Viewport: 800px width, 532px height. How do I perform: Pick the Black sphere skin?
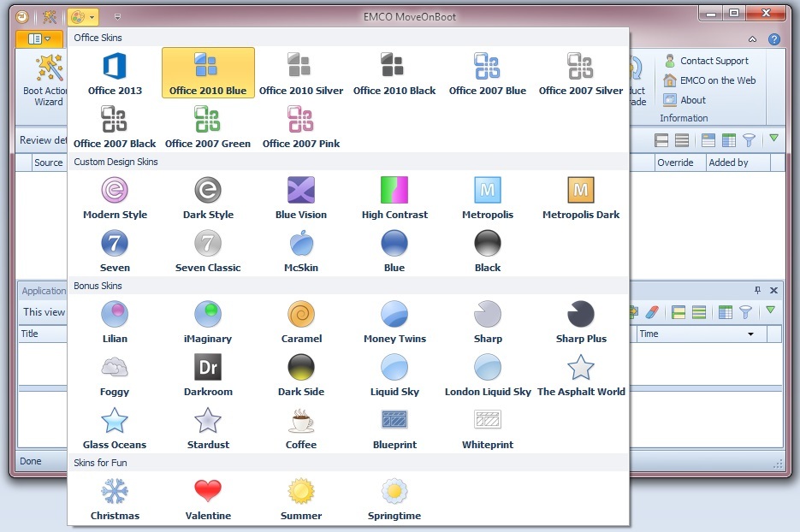pyautogui.click(x=488, y=251)
